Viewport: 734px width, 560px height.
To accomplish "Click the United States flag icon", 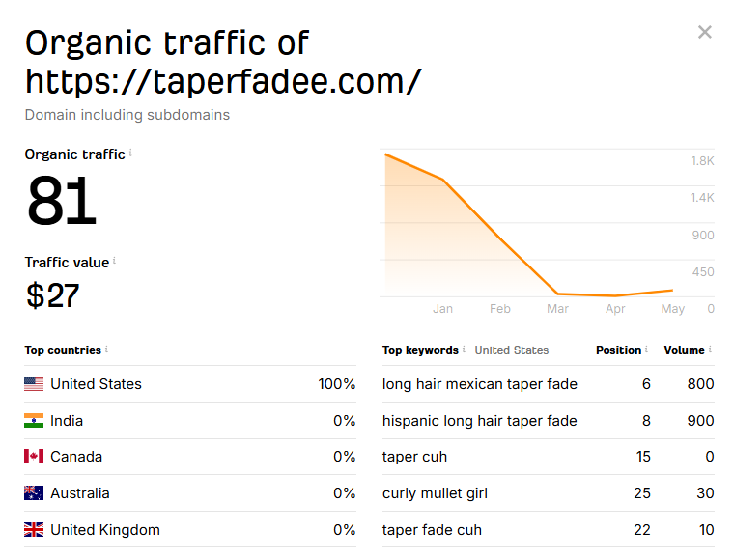I will coord(34,384).
